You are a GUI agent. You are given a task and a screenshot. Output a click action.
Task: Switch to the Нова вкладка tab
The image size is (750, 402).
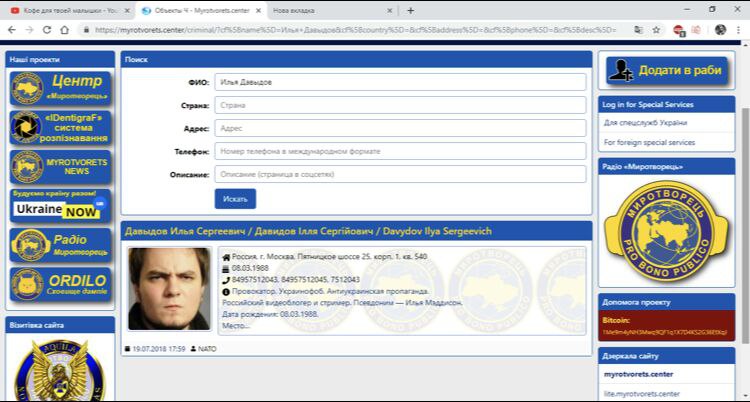click(332, 11)
